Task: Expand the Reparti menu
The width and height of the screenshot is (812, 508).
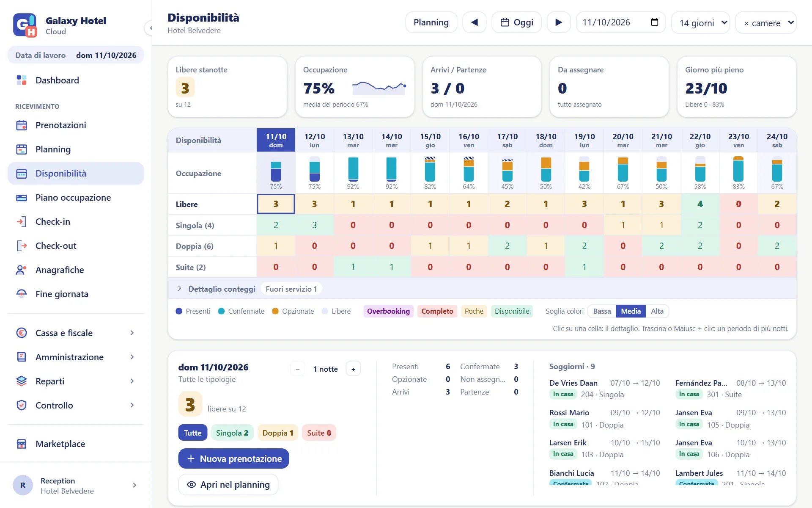Action: click(76, 381)
